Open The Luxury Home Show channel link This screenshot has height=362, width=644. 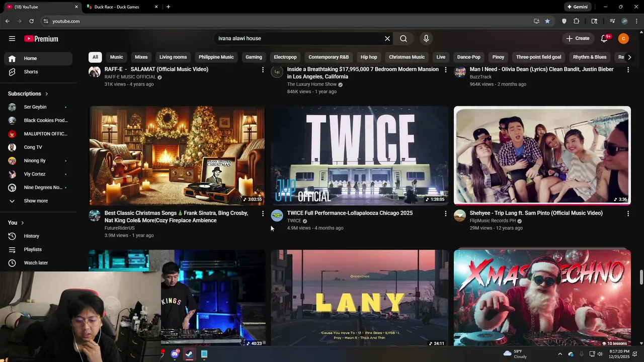(x=312, y=84)
